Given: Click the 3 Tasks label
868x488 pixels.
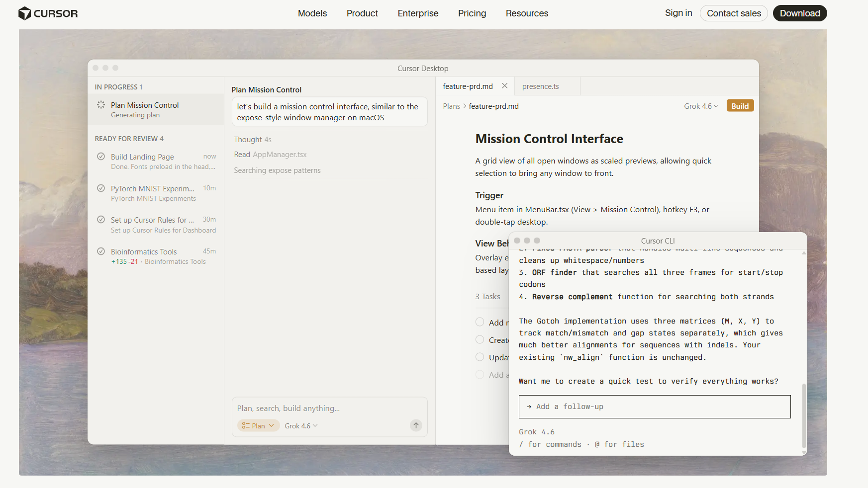Looking at the screenshot, I should click(x=487, y=297).
